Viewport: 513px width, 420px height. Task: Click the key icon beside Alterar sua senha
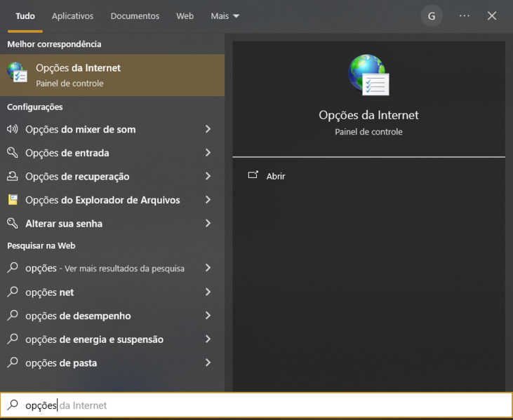click(13, 223)
